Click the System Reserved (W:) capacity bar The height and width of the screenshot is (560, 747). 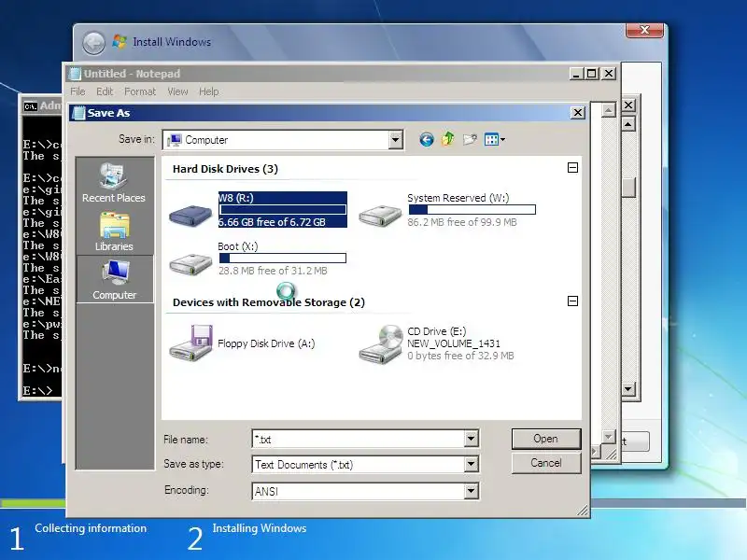[472, 209]
